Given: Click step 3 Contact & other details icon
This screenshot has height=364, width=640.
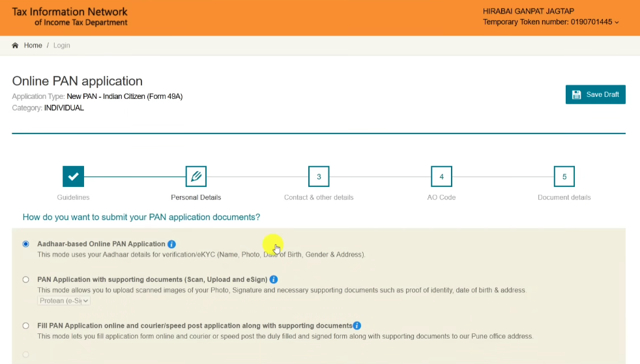Looking at the screenshot, I should pyautogui.click(x=319, y=176).
